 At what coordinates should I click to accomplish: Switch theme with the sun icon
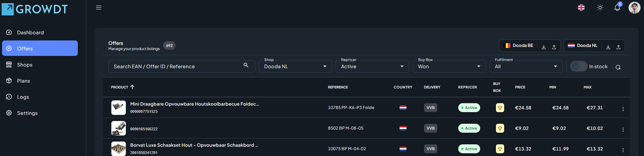pos(600,8)
